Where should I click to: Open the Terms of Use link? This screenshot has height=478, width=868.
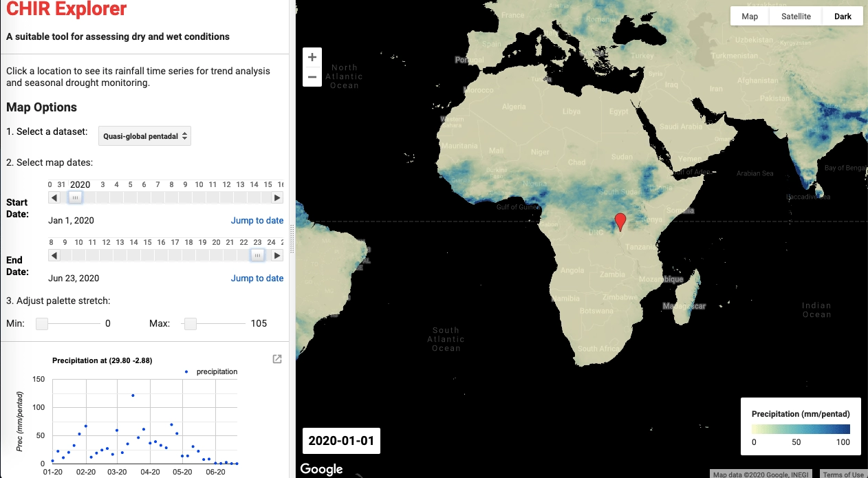pyautogui.click(x=843, y=475)
